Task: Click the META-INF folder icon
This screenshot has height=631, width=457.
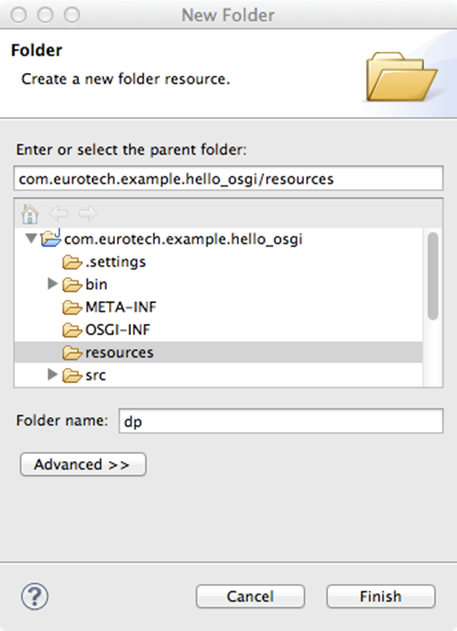Action: 72,308
